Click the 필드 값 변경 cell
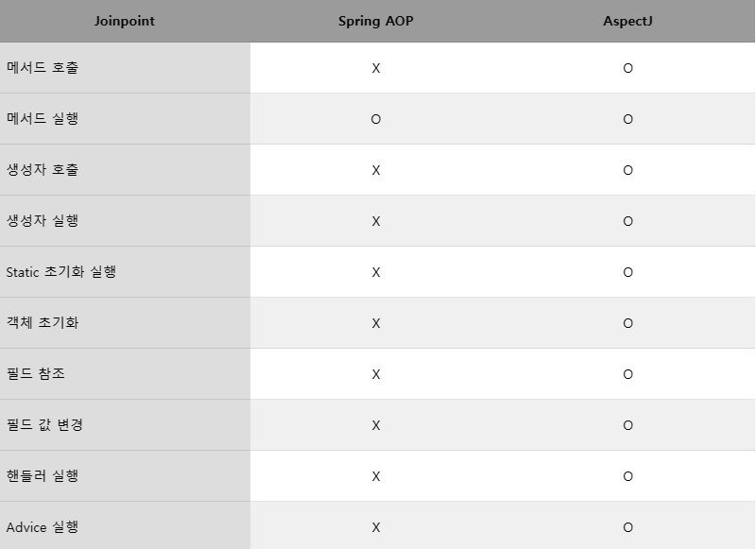This screenshot has width=756, height=549. click(x=44, y=425)
